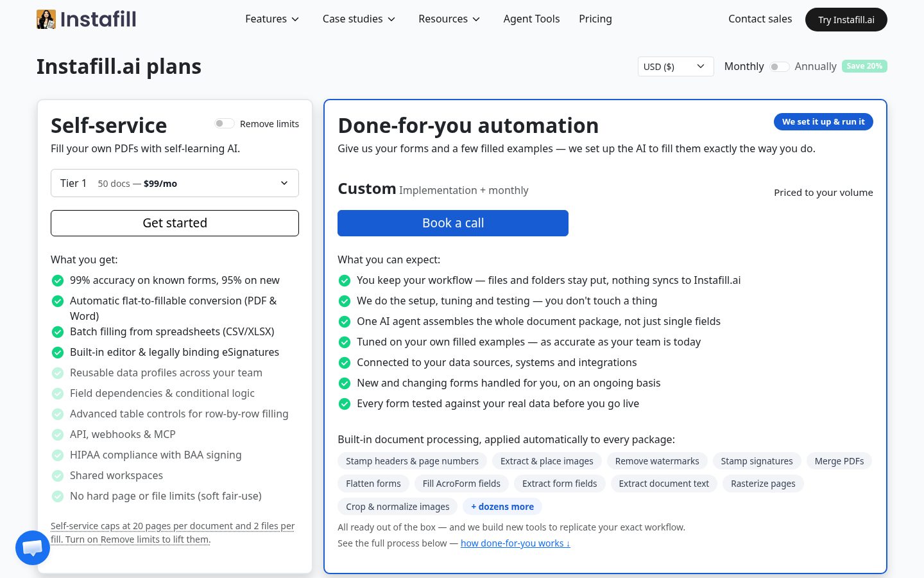Click the We set it up & run it badge
The width and height of the screenshot is (924, 578).
823,122
